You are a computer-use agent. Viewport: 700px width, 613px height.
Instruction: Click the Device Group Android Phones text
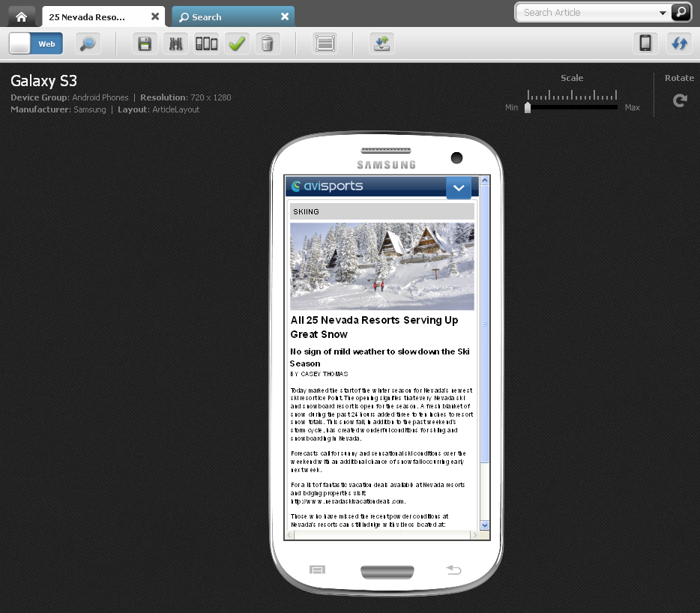(70, 97)
